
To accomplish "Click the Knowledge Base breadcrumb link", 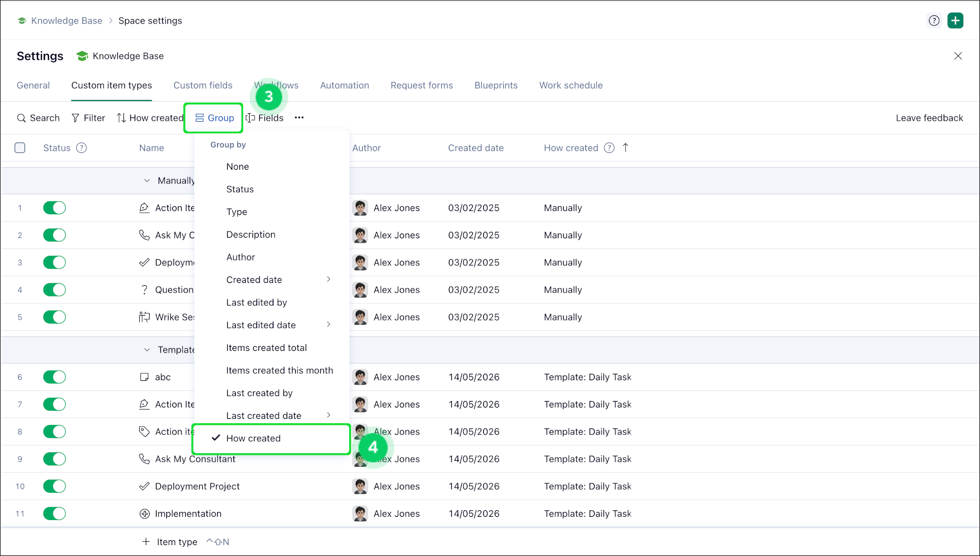I will [x=66, y=21].
